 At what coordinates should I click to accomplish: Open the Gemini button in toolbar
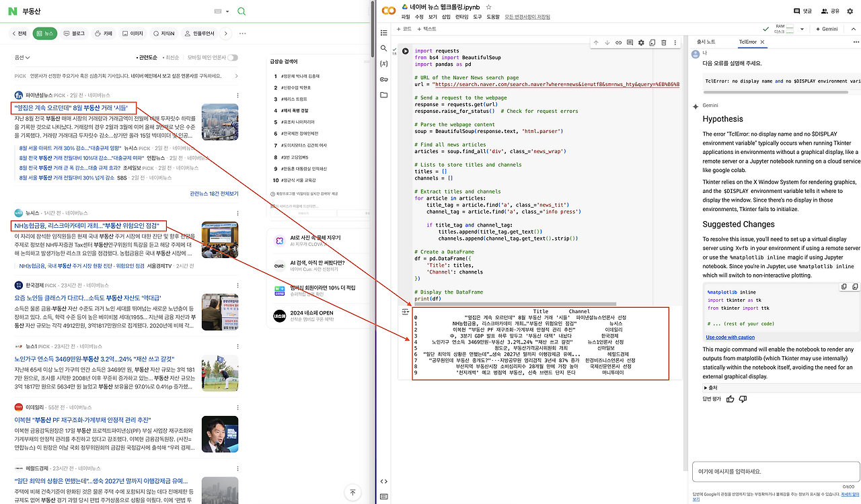click(x=827, y=29)
